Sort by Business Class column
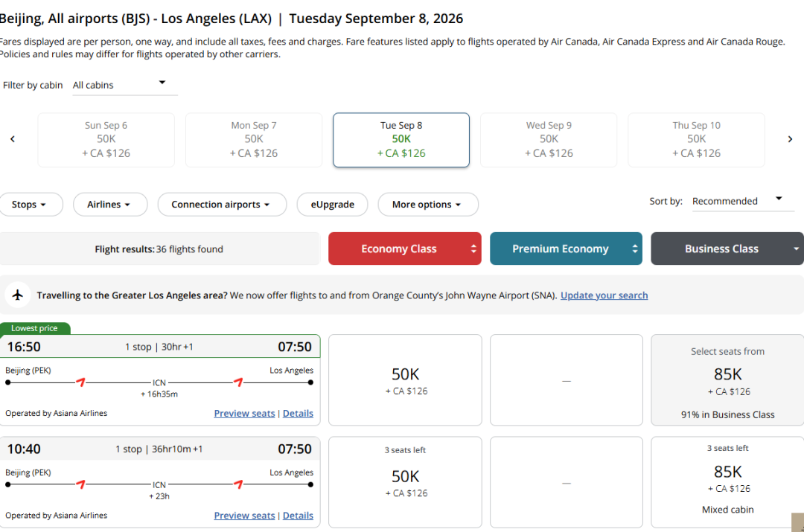The height and width of the screenshot is (532, 804). pyautogui.click(x=727, y=249)
